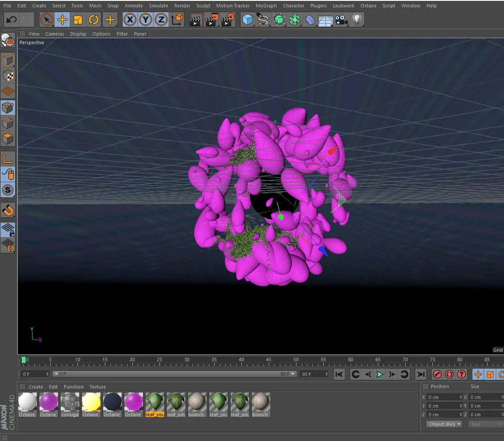Add a Light bulb object
The image size is (504, 441).
tap(357, 20)
